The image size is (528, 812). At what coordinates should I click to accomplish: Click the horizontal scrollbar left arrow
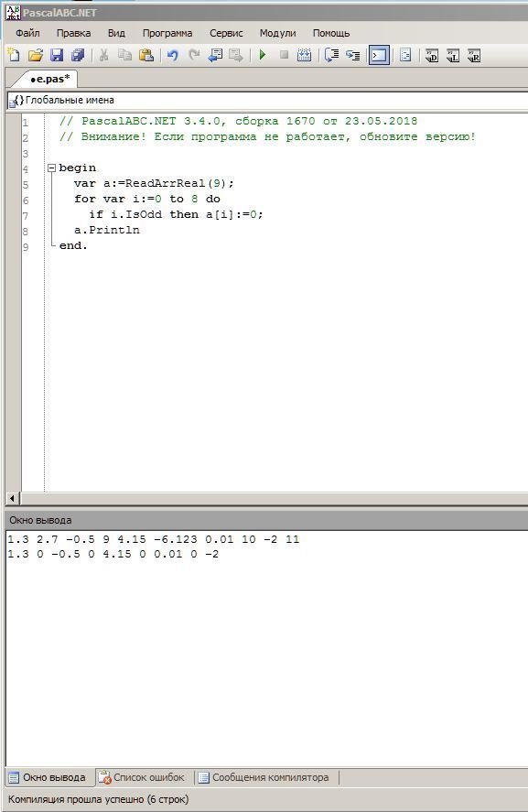13,499
